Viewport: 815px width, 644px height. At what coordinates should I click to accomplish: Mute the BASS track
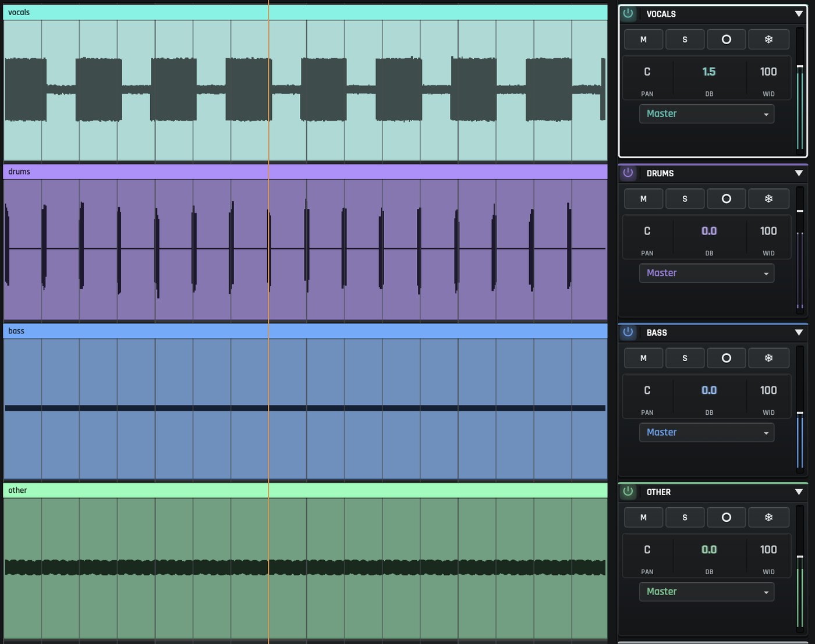643,358
